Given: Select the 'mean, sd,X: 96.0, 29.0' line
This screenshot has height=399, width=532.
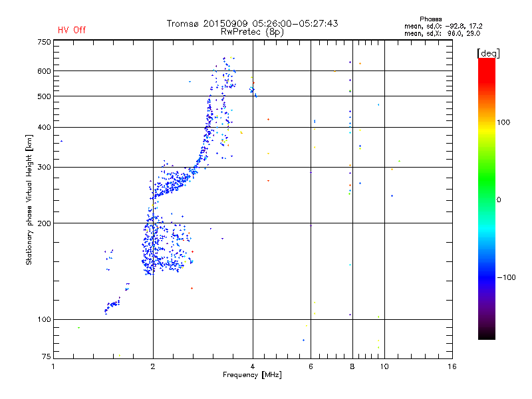Looking at the screenshot, I should click(x=442, y=34).
